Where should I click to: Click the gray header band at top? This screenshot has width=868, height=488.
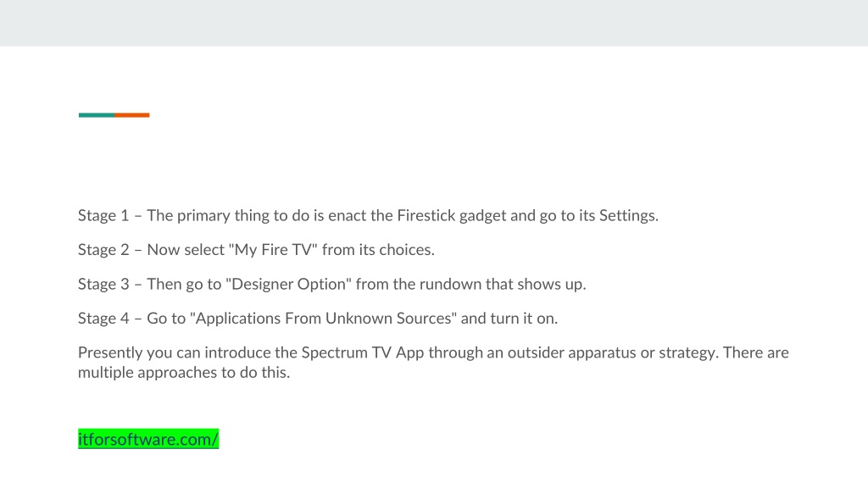tap(434, 23)
